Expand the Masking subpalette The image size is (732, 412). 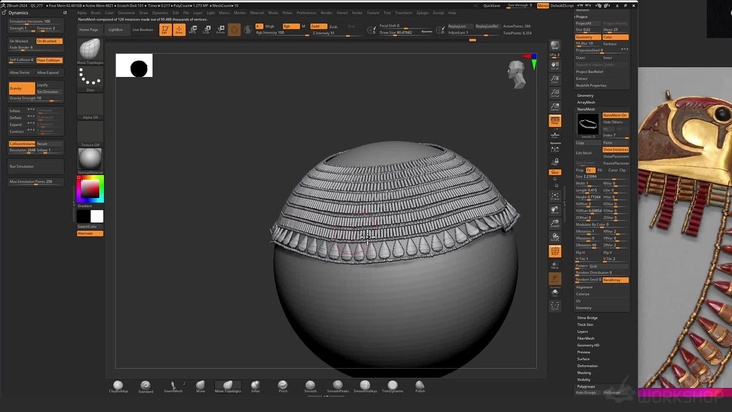click(584, 373)
